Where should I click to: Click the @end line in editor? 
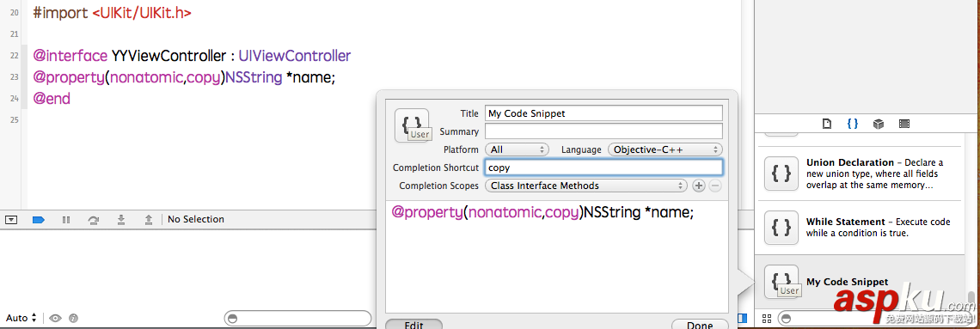pos(52,99)
